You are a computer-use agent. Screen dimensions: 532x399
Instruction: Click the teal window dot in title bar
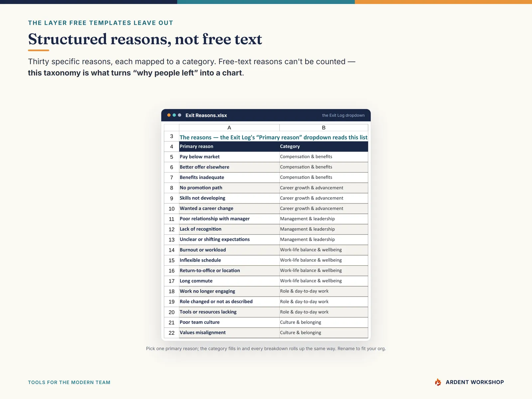point(174,115)
